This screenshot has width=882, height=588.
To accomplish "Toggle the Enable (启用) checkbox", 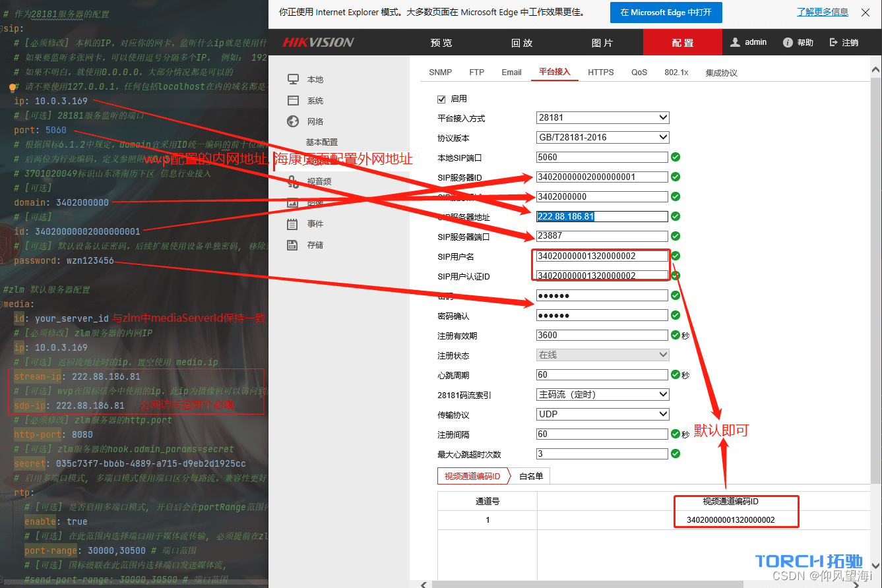I will (442, 99).
